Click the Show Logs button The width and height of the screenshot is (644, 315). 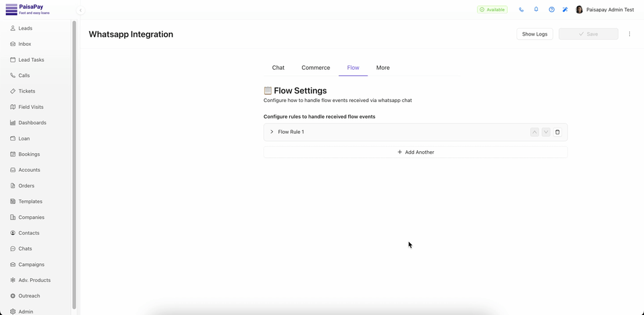click(535, 34)
